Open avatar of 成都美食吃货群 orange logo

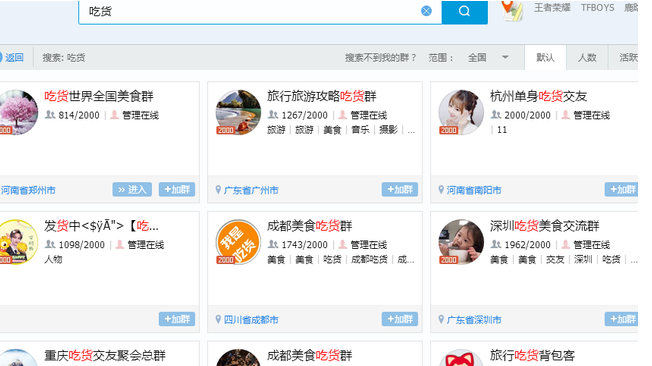pos(238,242)
